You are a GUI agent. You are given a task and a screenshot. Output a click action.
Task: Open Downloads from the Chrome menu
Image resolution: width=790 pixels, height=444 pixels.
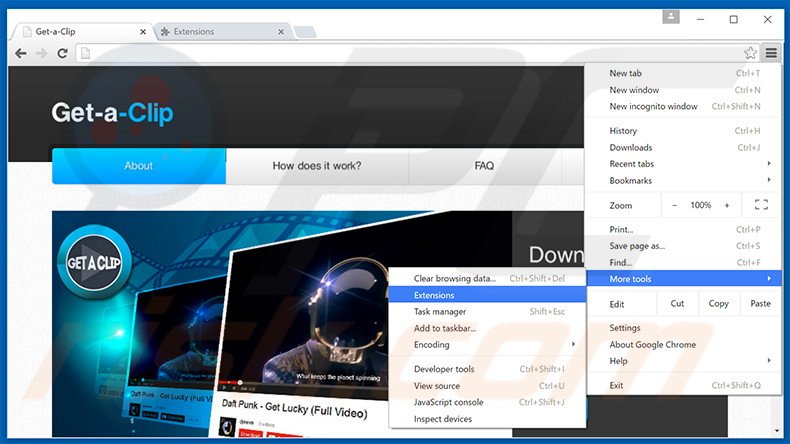click(x=684, y=147)
